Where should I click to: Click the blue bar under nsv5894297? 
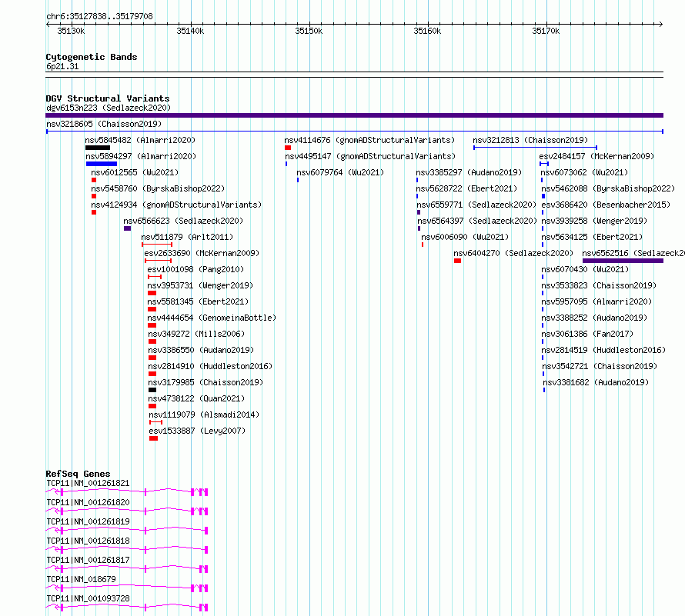pyautogui.click(x=102, y=164)
